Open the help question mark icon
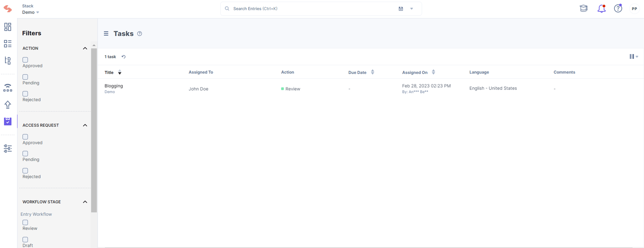This screenshot has width=644, height=248. click(x=618, y=9)
